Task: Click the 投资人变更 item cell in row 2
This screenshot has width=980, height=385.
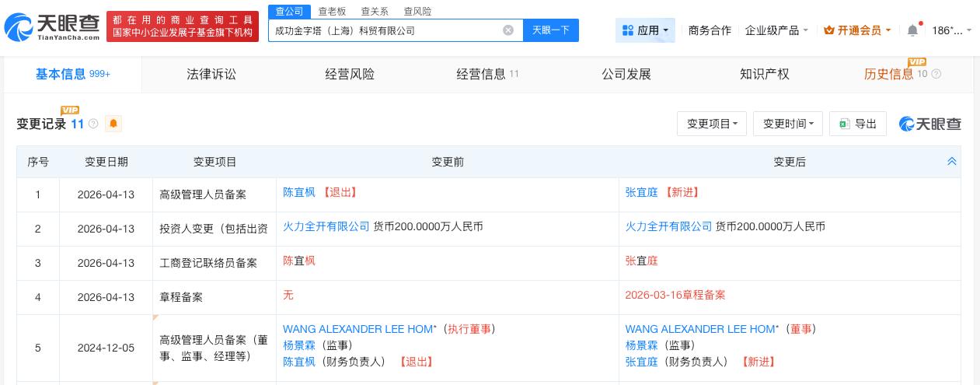Action: point(214,229)
